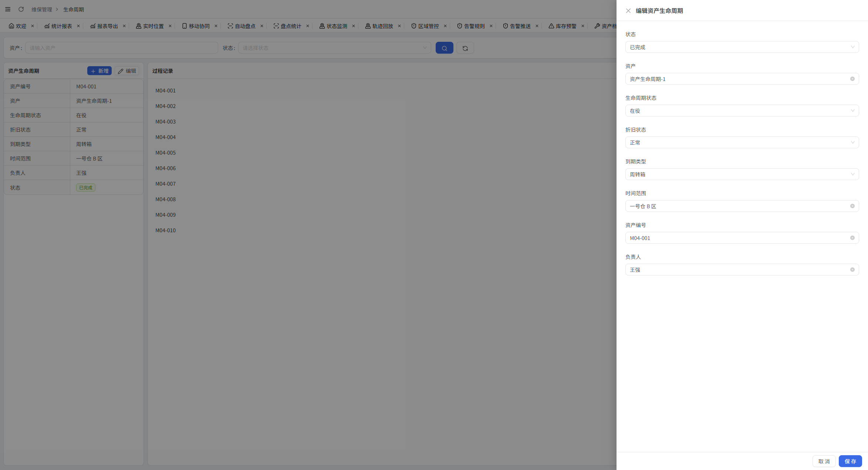Select process record M04-005
The height and width of the screenshot is (470, 868).
(x=165, y=153)
